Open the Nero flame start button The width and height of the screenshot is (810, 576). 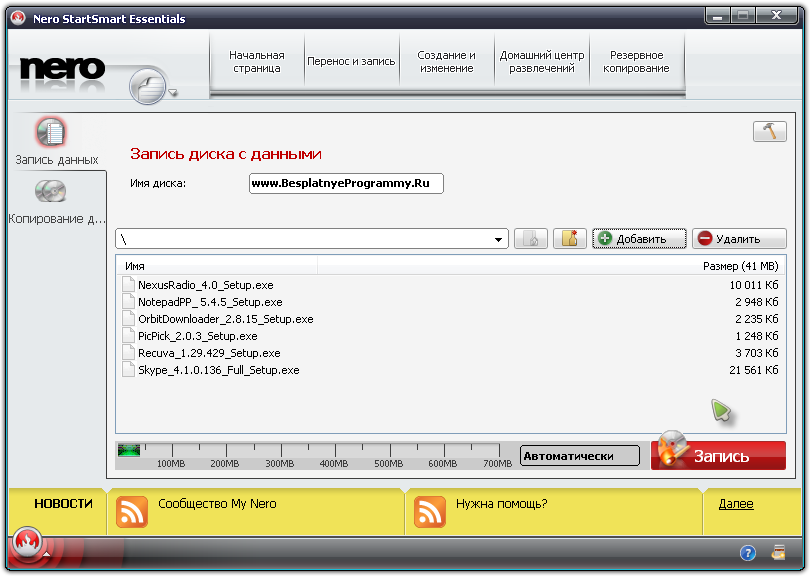tap(27, 543)
